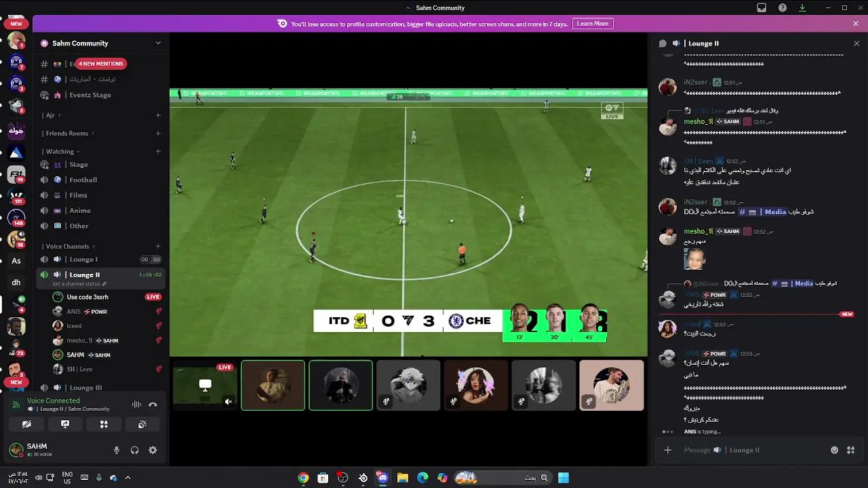This screenshot has width=868, height=488.
Task: Select the pink-background participant tile
Action: (612, 385)
